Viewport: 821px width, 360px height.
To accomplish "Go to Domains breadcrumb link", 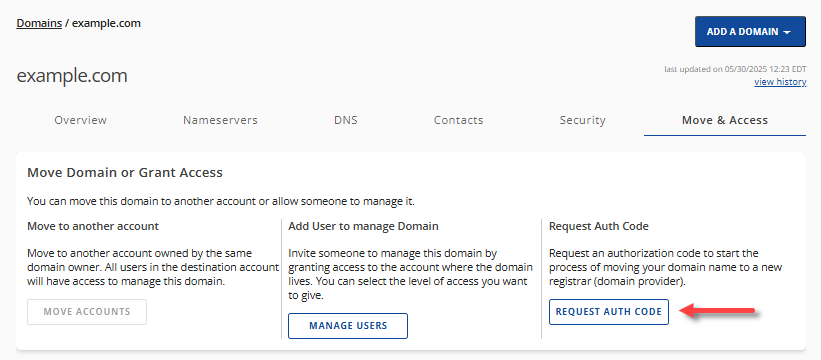I will pyautogui.click(x=39, y=24).
